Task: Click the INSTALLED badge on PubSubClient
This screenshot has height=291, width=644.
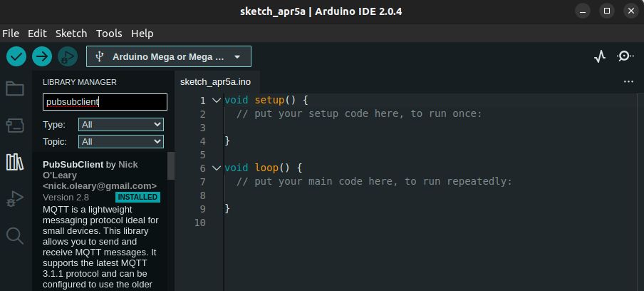Action: 137,198
